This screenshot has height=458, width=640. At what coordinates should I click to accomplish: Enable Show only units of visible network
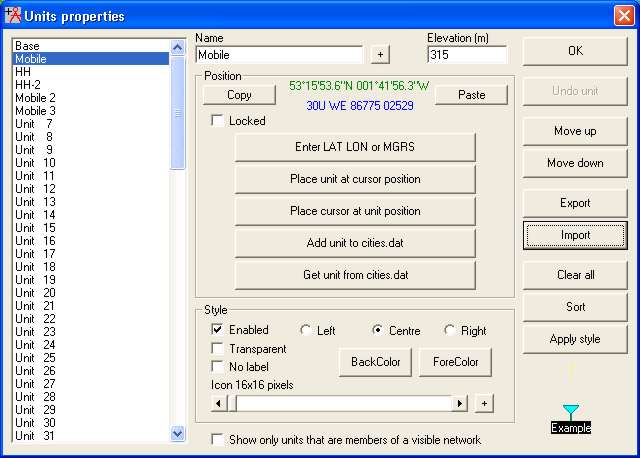(x=218, y=439)
